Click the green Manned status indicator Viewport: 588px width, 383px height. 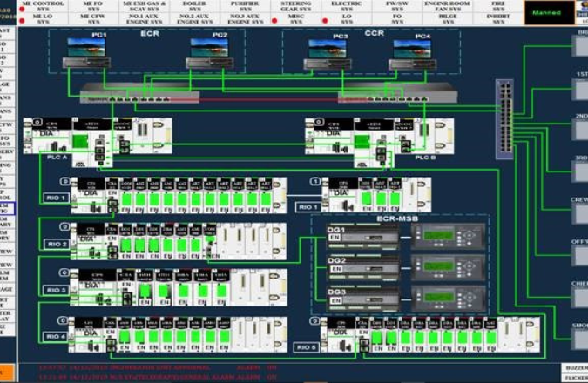547,13
